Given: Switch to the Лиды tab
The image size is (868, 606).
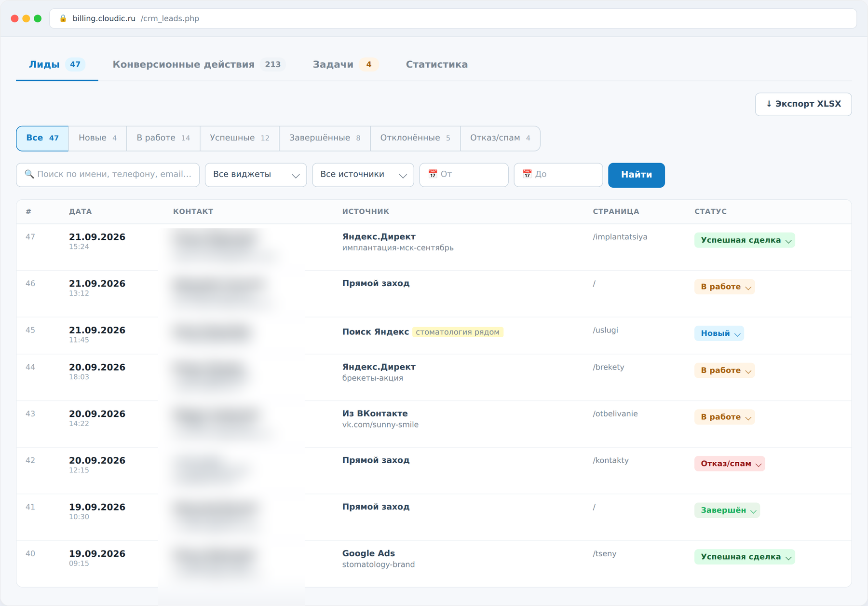Looking at the screenshot, I should (57, 65).
